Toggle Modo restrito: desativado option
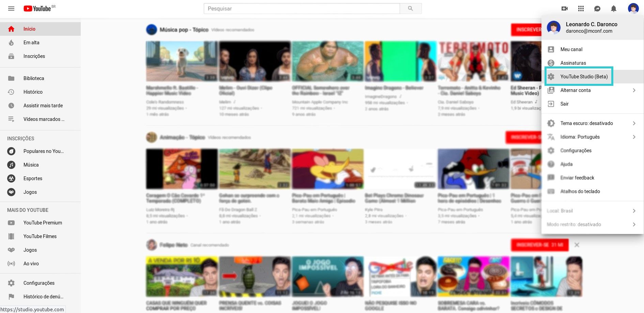 click(x=593, y=224)
